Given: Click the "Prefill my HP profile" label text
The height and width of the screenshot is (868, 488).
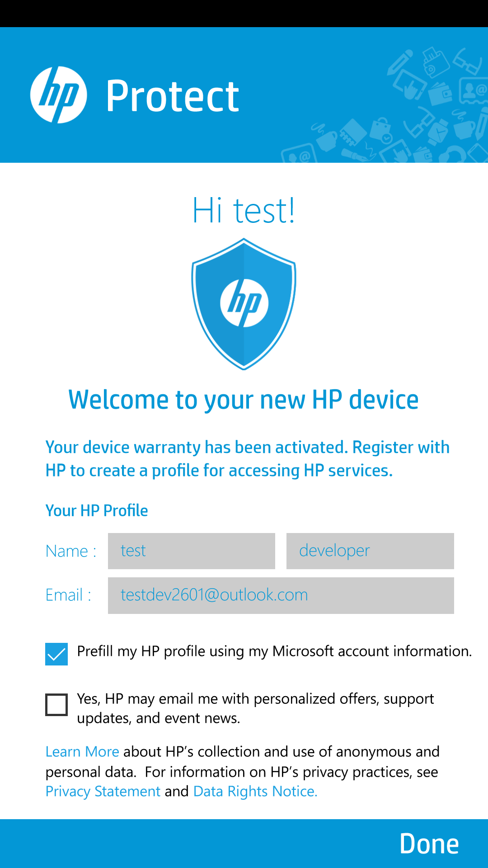Looking at the screenshot, I should click(274, 651).
